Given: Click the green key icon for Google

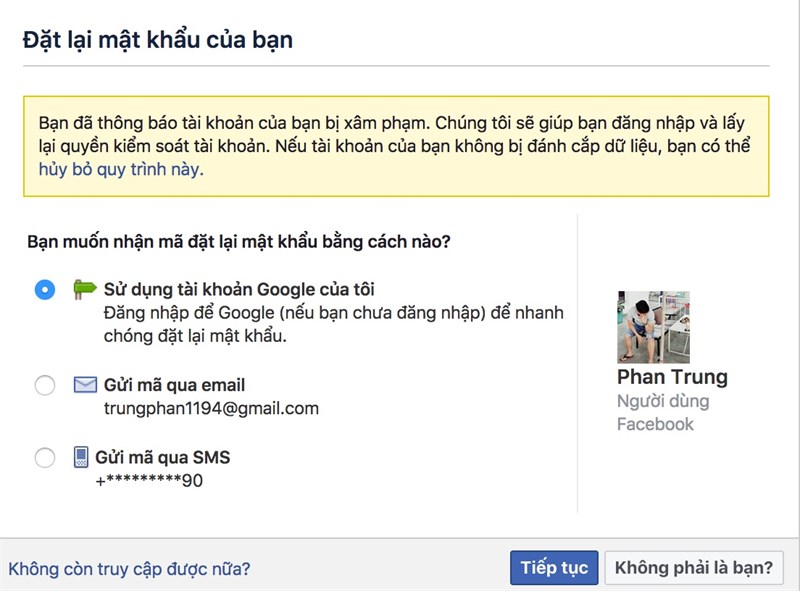Looking at the screenshot, I should [x=84, y=290].
